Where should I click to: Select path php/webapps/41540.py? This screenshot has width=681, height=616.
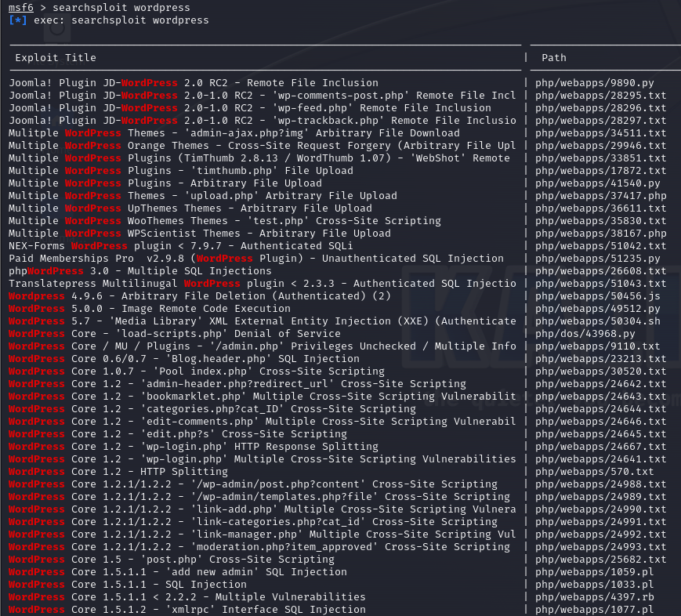pos(598,183)
